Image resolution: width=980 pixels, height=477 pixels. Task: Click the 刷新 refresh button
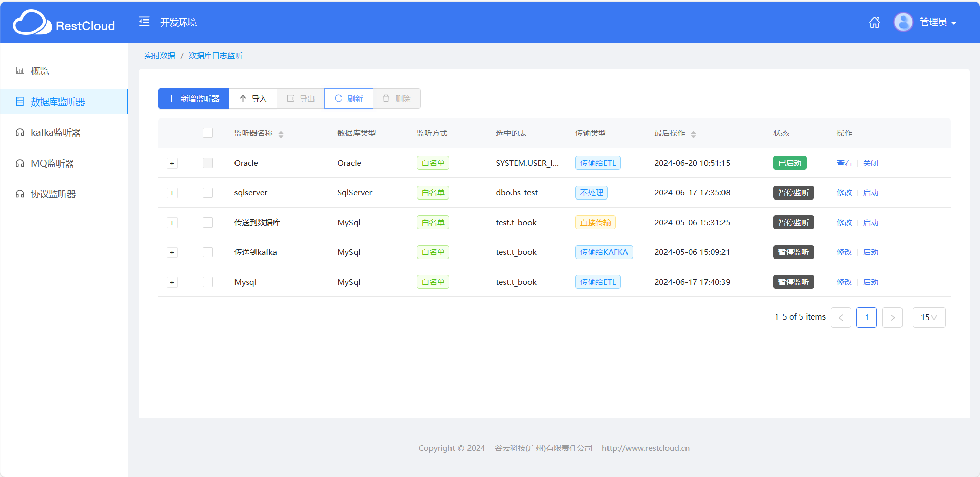click(x=348, y=98)
